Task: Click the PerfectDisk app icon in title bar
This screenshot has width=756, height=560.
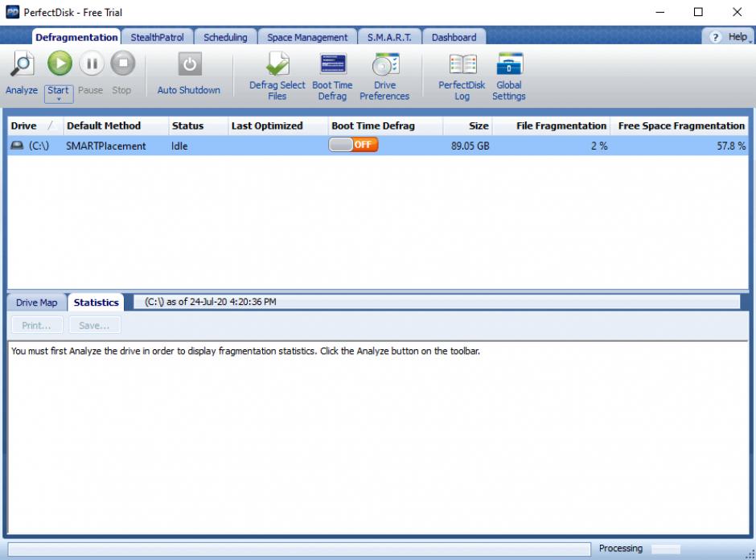Action: pos(12,12)
